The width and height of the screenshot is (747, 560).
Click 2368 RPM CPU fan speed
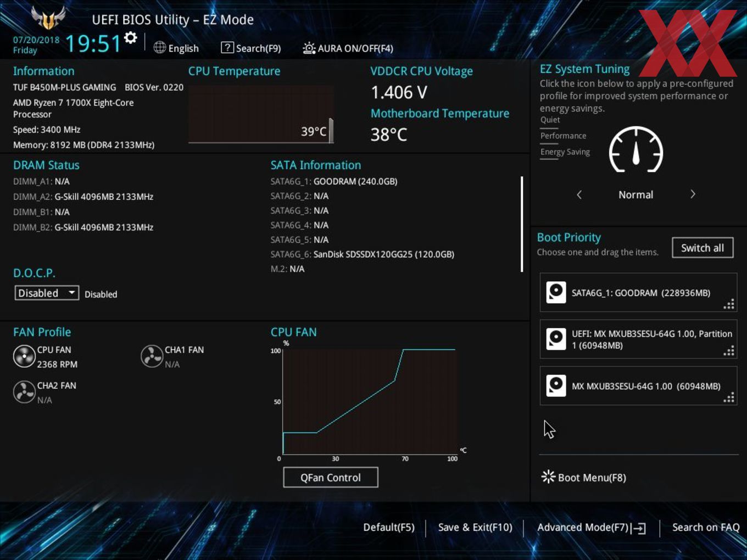pyautogui.click(x=57, y=365)
